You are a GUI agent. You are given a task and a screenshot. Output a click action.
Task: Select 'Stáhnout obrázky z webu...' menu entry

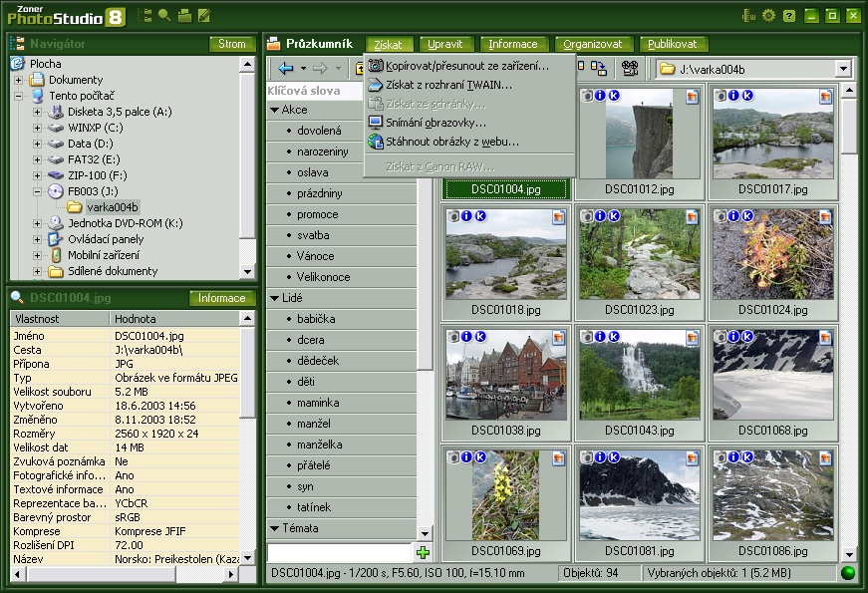(451, 142)
